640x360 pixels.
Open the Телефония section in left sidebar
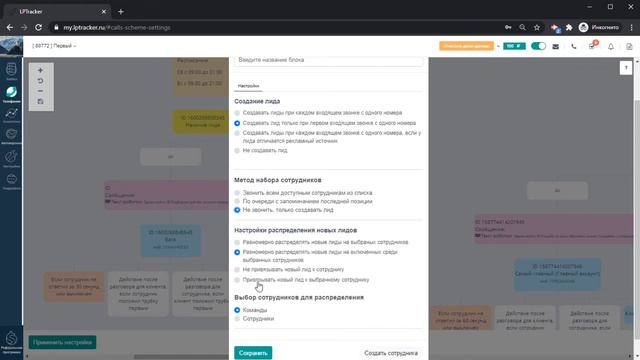[11, 94]
